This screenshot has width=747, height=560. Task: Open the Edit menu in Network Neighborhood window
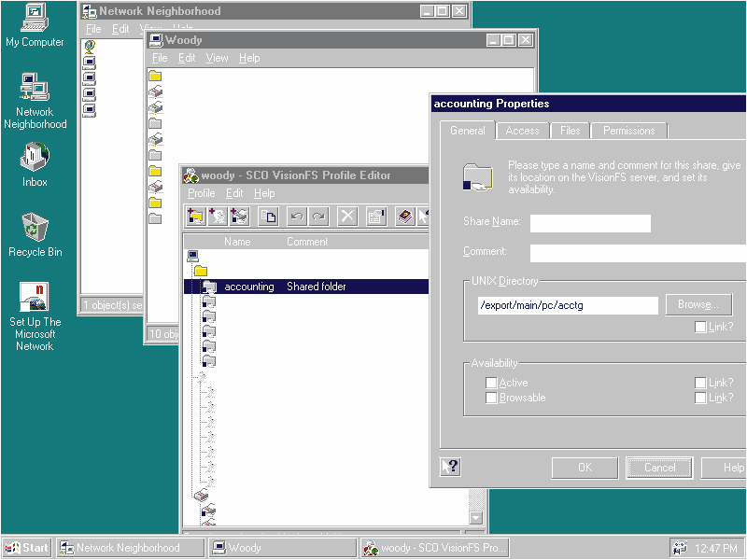[x=120, y=29]
